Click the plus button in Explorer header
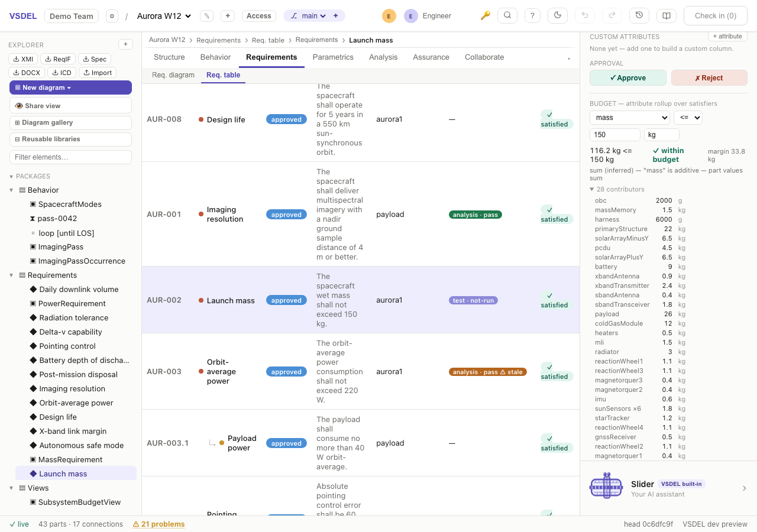This screenshot has height=532, width=757. (x=125, y=44)
